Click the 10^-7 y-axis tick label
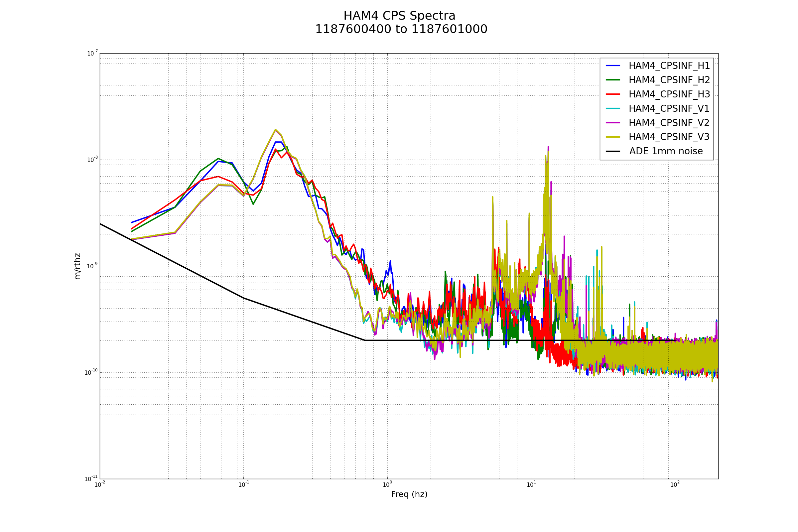This screenshot has height=532, width=798. (92, 53)
